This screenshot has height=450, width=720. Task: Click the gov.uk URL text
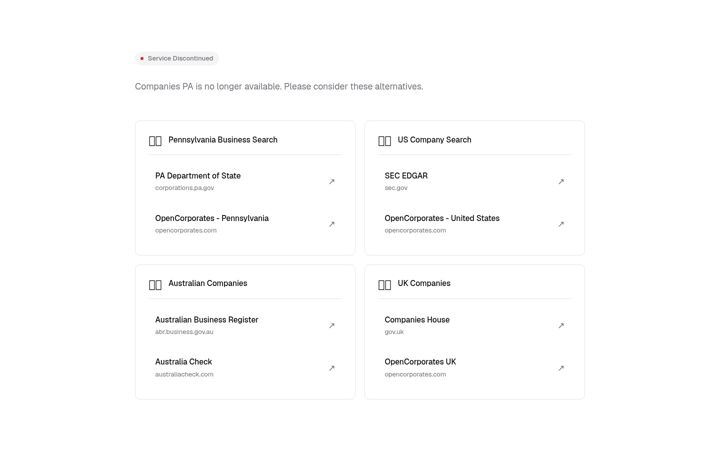[x=394, y=332]
